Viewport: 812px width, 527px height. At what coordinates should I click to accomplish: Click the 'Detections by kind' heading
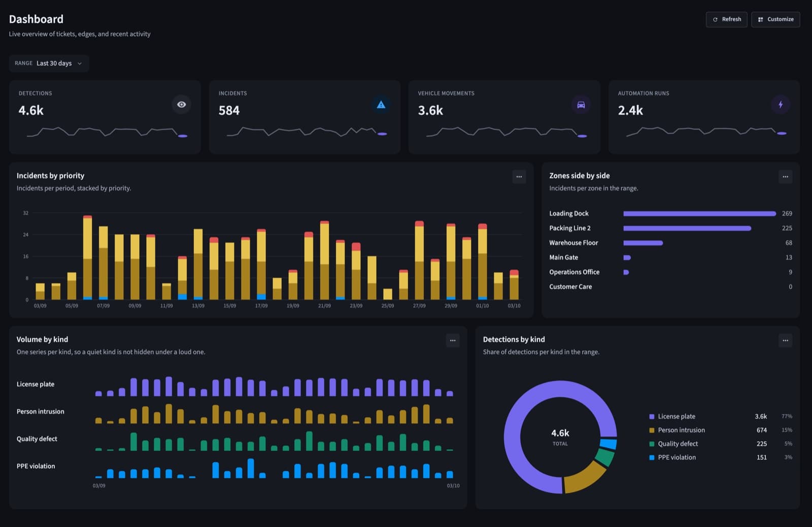coord(514,340)
